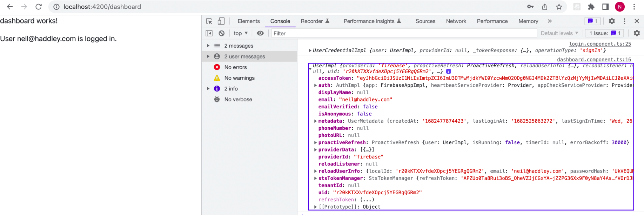Activate the inspect element picker icon

tap(209, 21)
